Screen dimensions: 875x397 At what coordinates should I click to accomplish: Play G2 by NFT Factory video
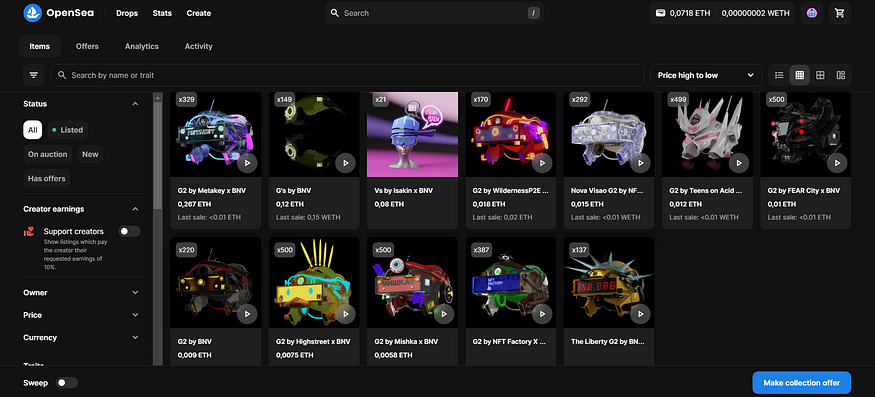click(x=542, y=314)
